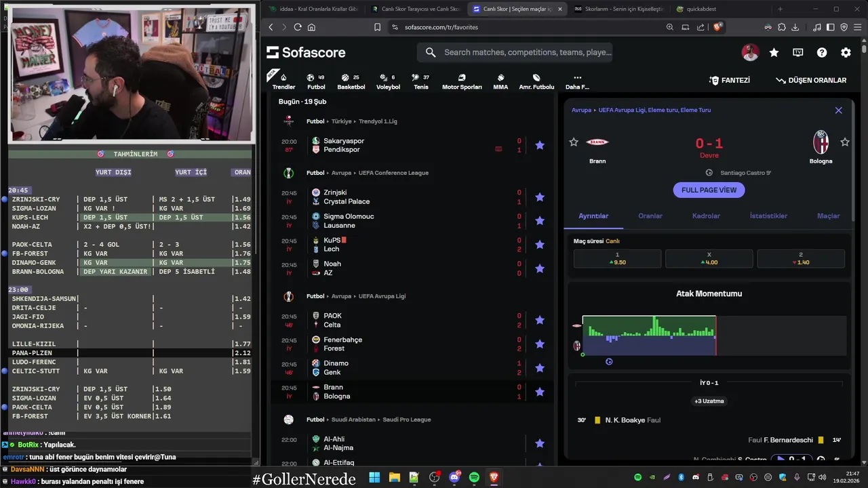Open the FANTEZİ link
The height and width of the screenshot is (488, 868).
(x=730, y=80)
